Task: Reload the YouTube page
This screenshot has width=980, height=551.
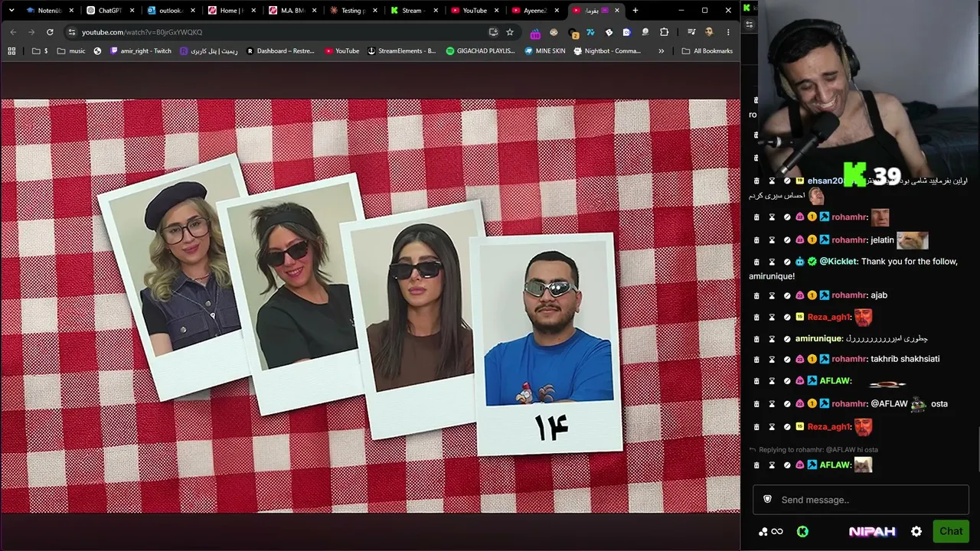Action: tap(50, 32)
